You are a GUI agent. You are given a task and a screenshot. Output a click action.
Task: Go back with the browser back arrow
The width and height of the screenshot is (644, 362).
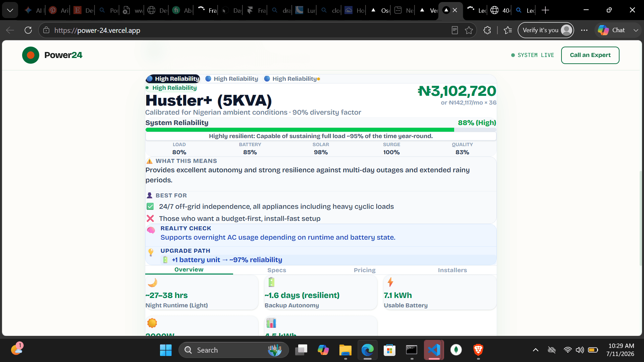coord(10,30)
